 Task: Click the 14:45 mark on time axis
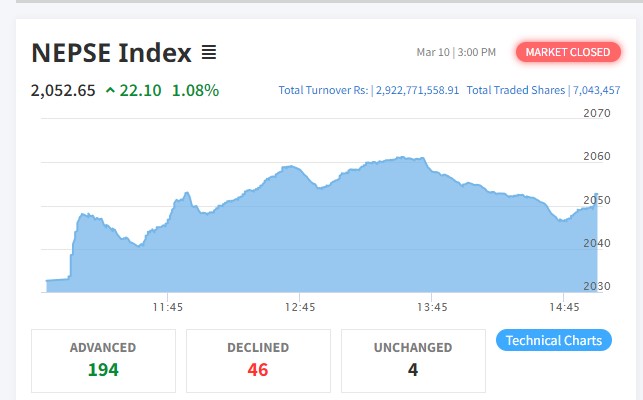point(564,307)
